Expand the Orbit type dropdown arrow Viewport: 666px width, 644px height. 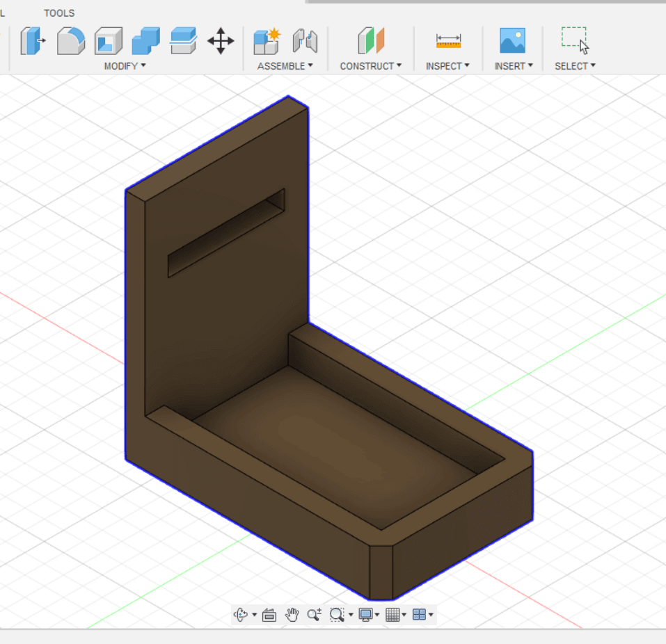coord(254,615)
